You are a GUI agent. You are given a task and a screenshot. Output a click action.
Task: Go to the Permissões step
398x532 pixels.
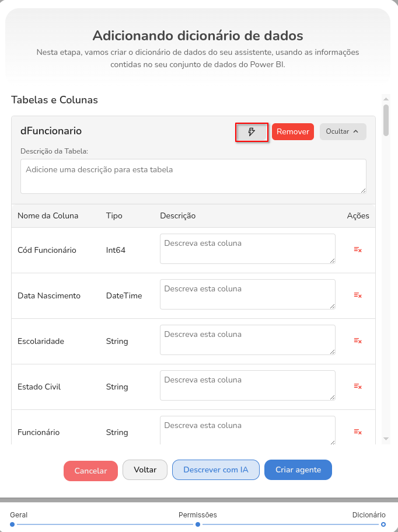pos(198,524)
